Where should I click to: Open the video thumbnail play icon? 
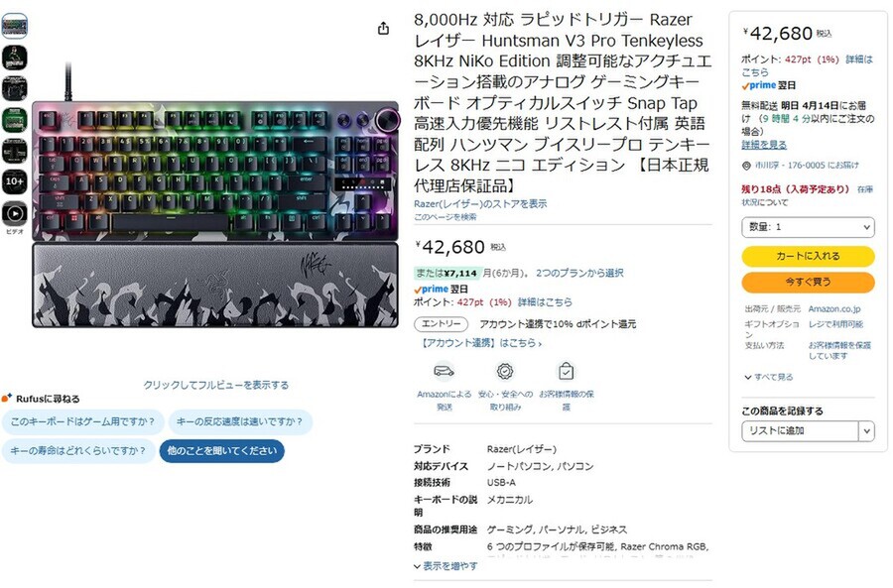tap(14, 214)
